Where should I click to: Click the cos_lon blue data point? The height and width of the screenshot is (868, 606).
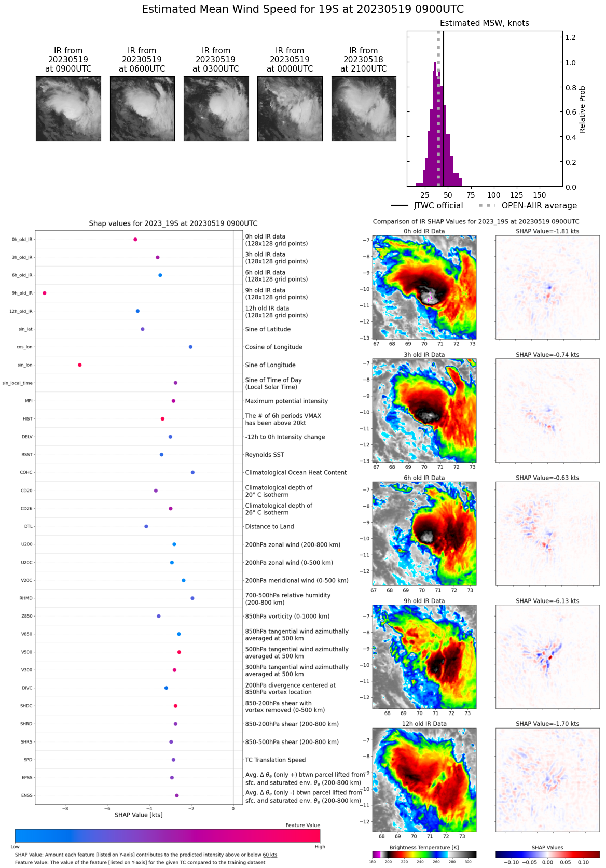(x=190, y=347)
